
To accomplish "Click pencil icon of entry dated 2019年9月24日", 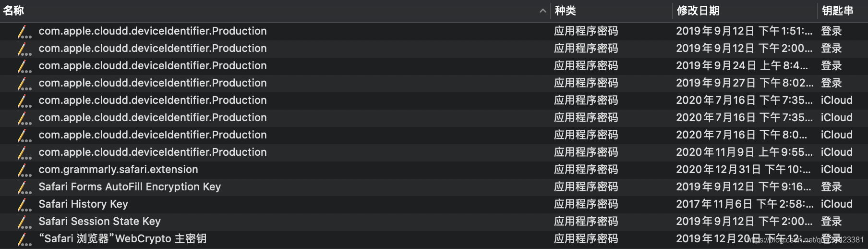I will pyautogui.click(x=24, y=66).
